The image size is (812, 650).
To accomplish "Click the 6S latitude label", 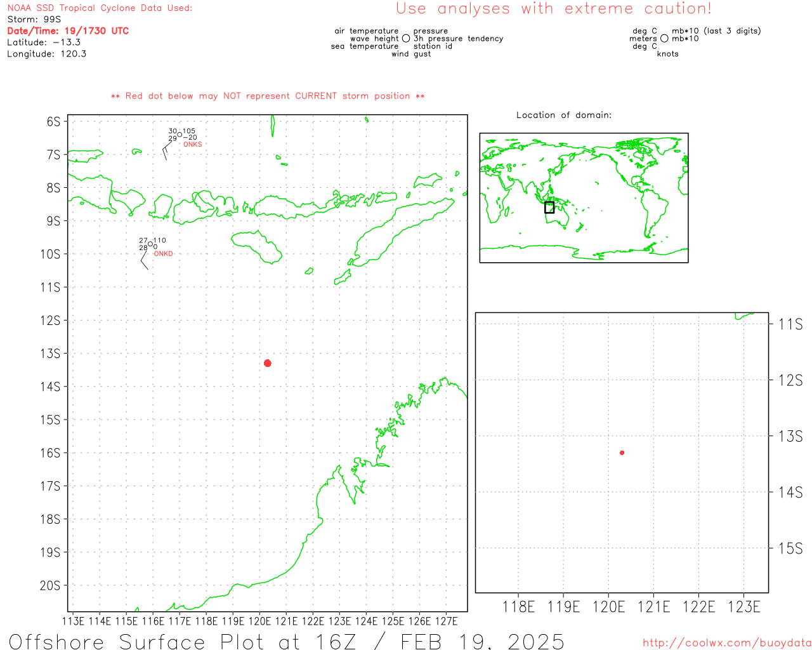I will (x=53, y=121).
